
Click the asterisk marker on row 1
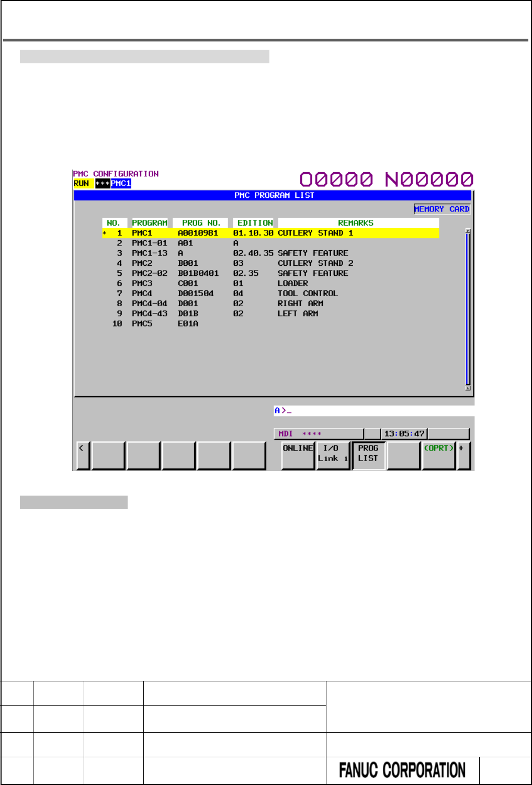coord(105,233)
